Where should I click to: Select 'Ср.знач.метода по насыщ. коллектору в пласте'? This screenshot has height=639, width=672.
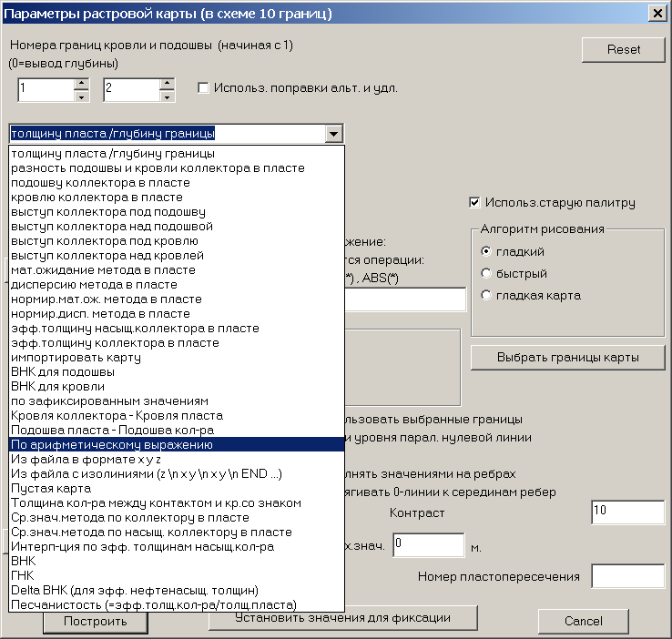tap(177, 532)
